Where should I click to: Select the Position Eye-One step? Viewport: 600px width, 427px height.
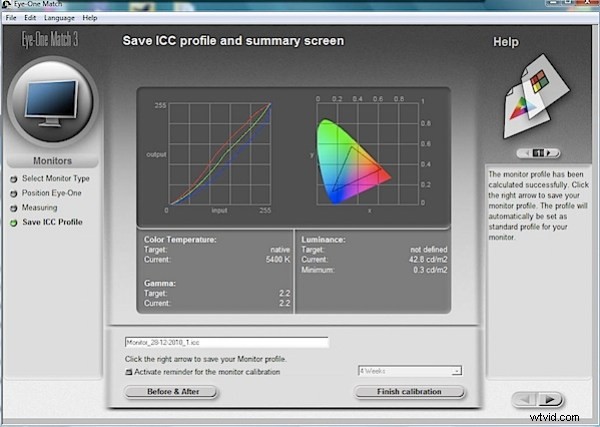pyautogui.click(x=52, y=193)
